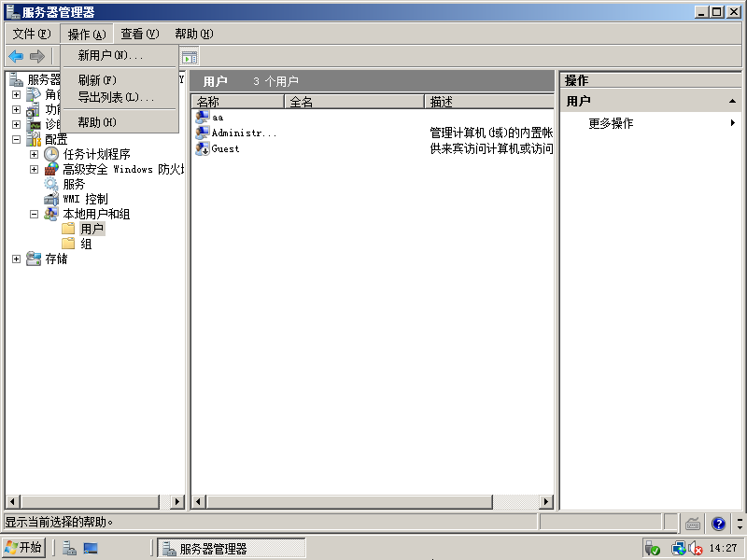Screen dimensions: 747x560
Task: Select the 组 tree item
Action: tap(86, 244)
